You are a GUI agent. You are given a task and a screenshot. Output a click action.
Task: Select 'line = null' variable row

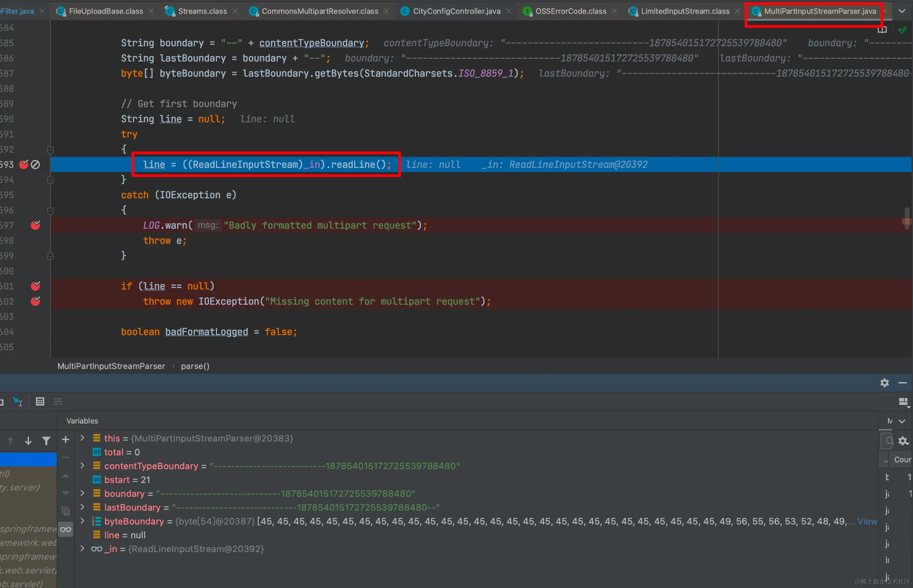point(124,535)
